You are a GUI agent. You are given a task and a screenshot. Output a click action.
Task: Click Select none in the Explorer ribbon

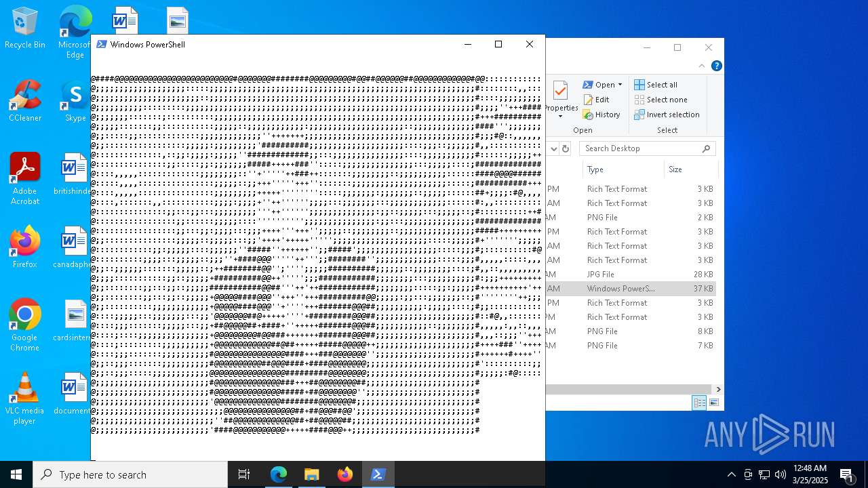click(660, 100)
